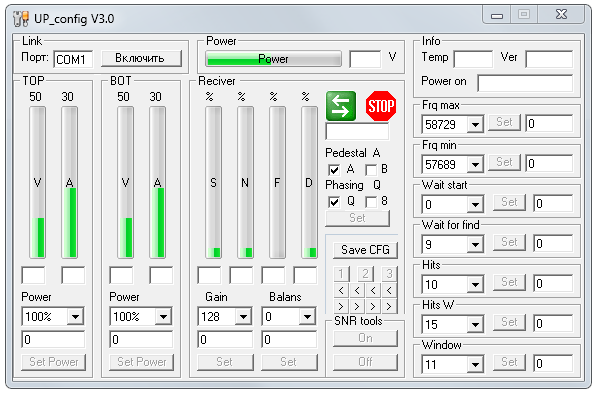Toggle Phasing 8 checkbox
Viewport: 596px width, 395px height.
click(x=371, y=201)
